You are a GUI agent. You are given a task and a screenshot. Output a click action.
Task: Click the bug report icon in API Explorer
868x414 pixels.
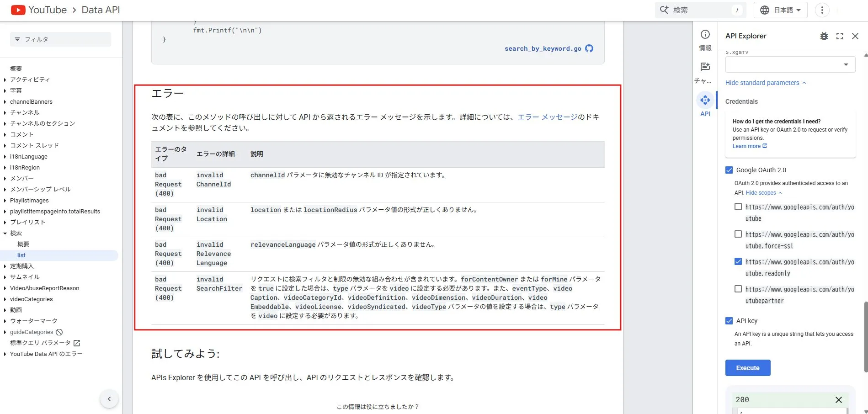coord(824,36)
